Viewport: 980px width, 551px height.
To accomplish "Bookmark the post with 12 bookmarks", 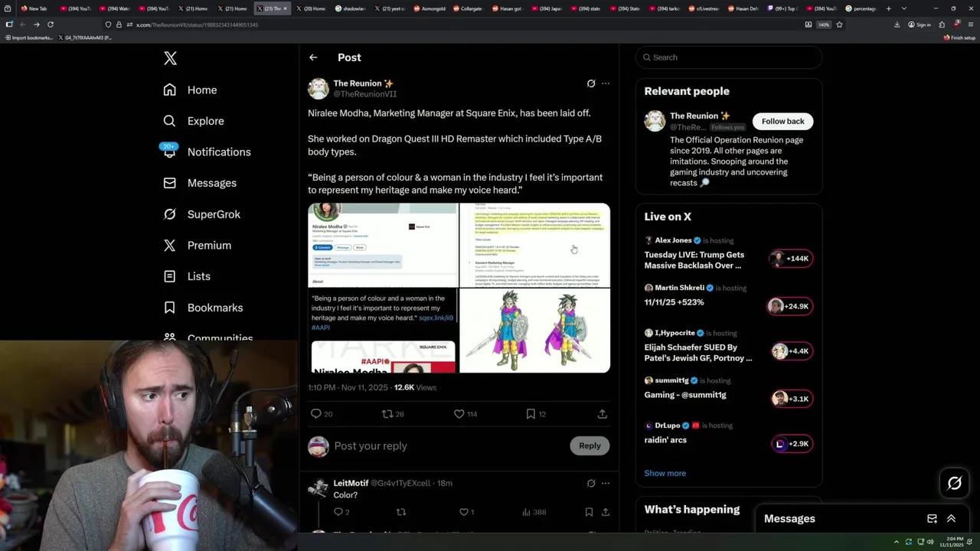I will [x=531, y=413].
